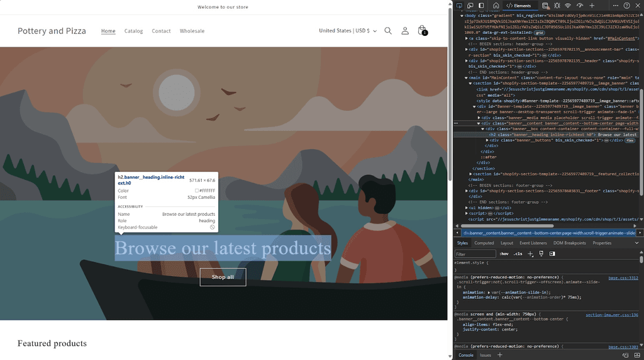Open the DevTools help icon
The width and height of the screenshot is (644, 360).
[x=627, y=6]
